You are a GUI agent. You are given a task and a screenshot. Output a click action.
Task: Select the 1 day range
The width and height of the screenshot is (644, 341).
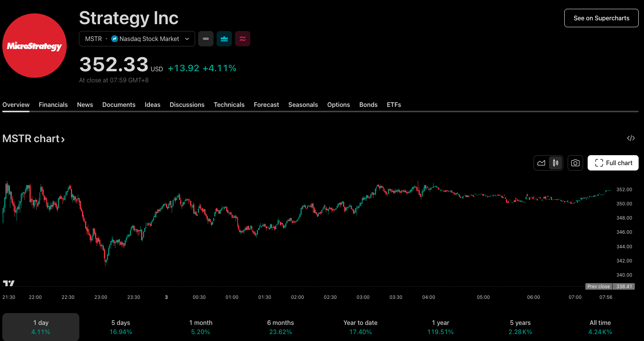coord(41,327)
